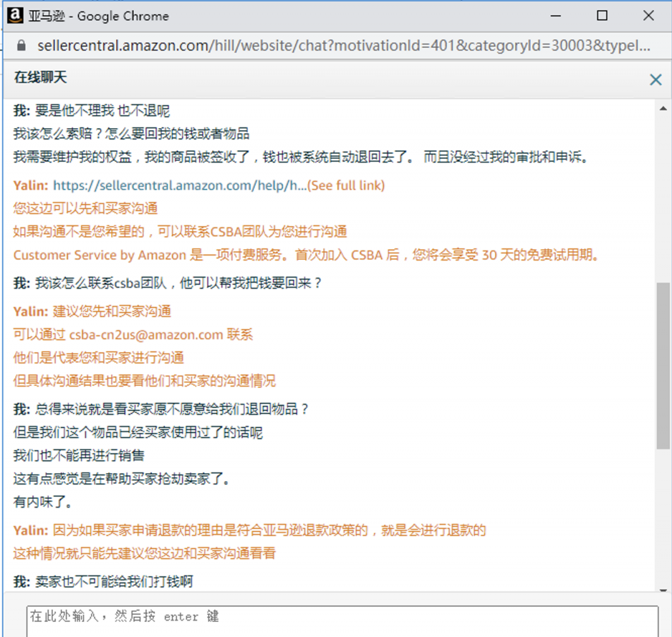The width and height of the screenshot is (672, 637).
Task: Click the csba-cn2us@amazon.com email text
Action: tap(146, 335)
